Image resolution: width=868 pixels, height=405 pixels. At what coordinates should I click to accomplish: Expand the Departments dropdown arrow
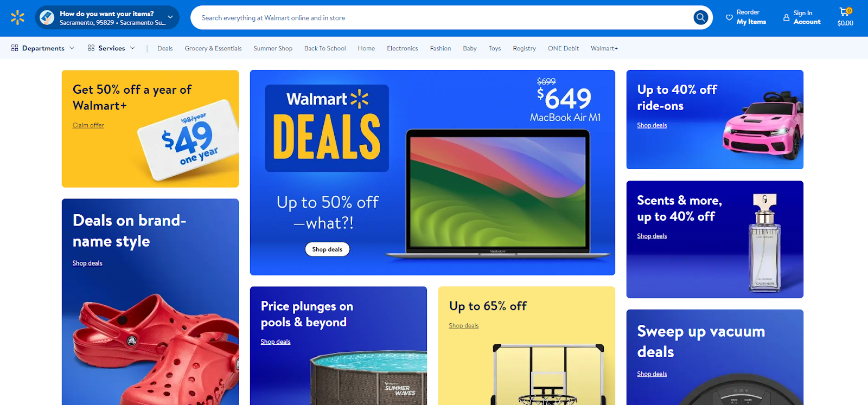[72, 48]
